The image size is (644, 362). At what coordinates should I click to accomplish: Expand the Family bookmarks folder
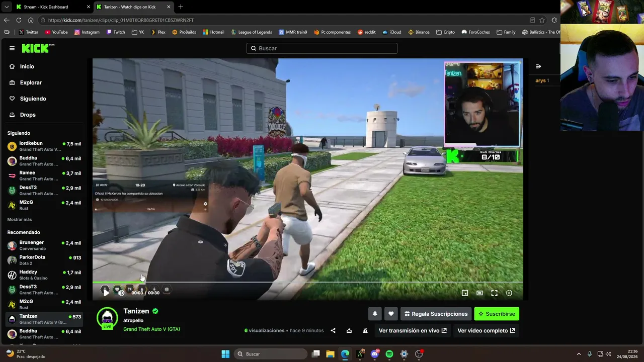506,32
